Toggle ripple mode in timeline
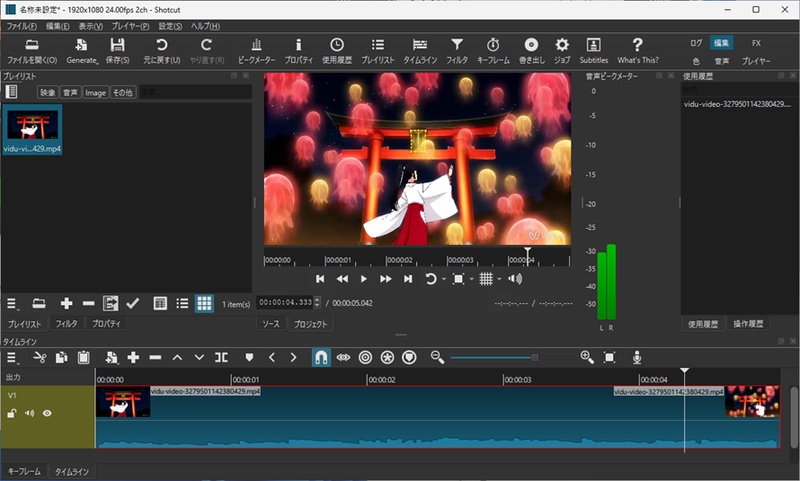Viewport: 800px width, 481px height. tap(365, 358)
